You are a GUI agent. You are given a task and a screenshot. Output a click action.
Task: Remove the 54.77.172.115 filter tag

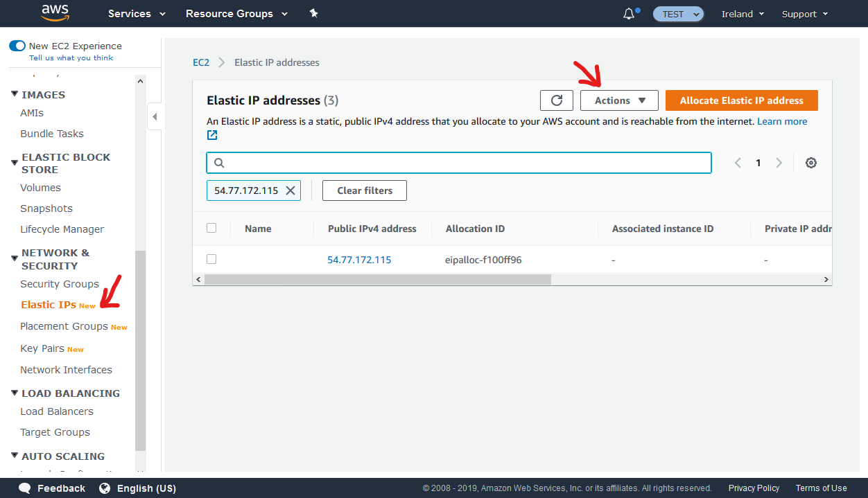(290, 190)
